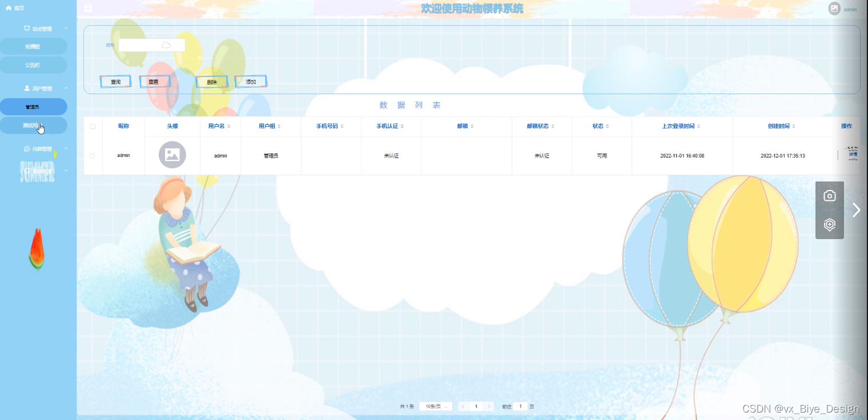Image resolution: width=868 pixels, height=420 pixels.
Task: Click the 添加 add button
Action: click(251, 82)
